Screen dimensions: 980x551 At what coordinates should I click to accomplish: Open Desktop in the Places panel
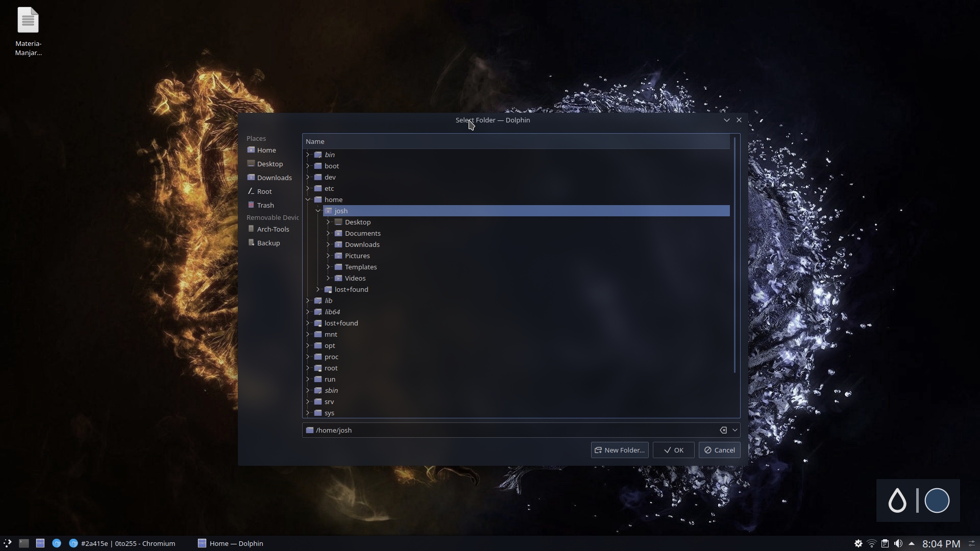[264, 164]
